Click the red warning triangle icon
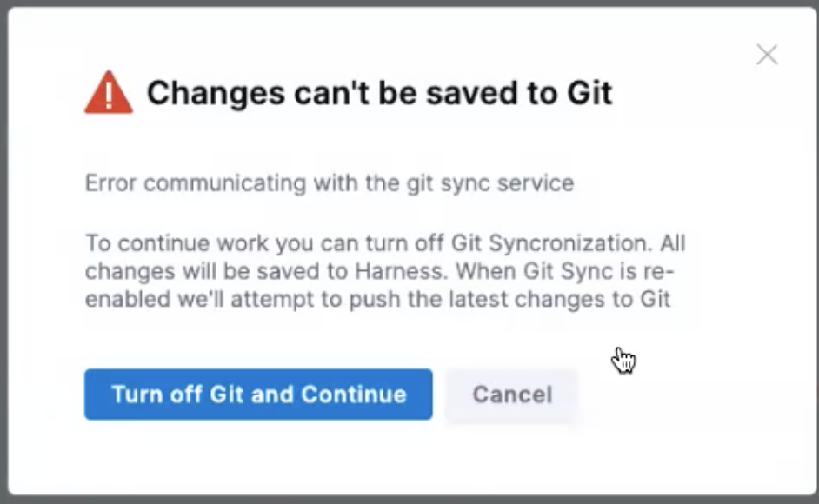The height and width of the screenshot is (504, 819). 109,92
